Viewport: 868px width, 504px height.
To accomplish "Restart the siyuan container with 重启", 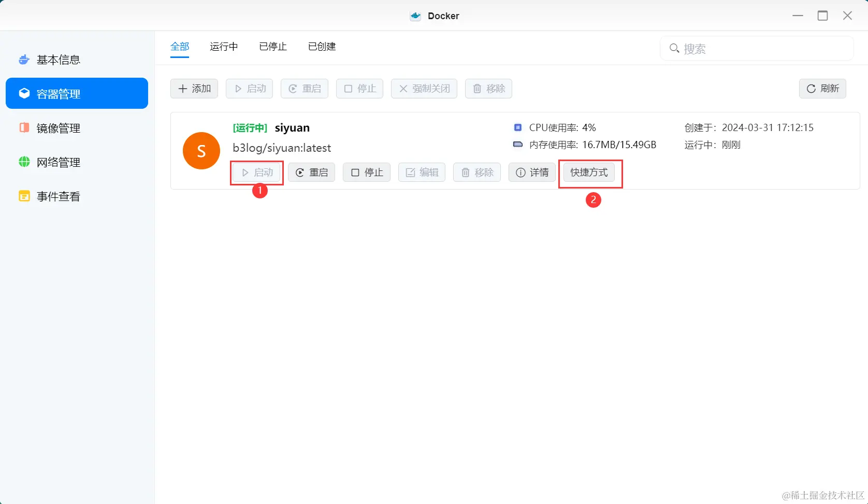I will [x=312, y=172].
